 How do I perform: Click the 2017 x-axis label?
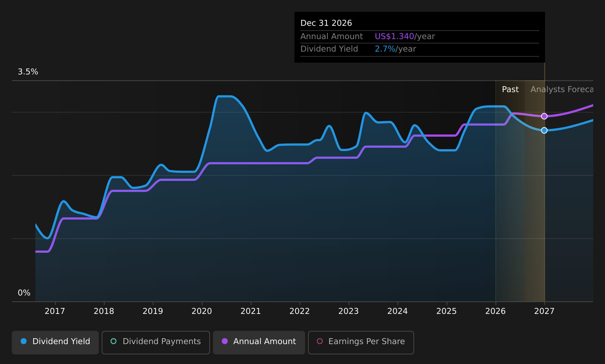click(x=55, y=311)
